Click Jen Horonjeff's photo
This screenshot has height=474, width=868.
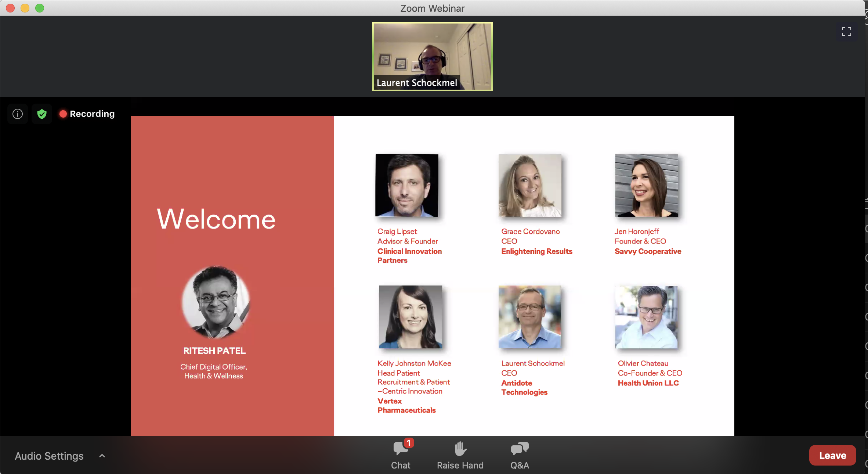[646, 185]
